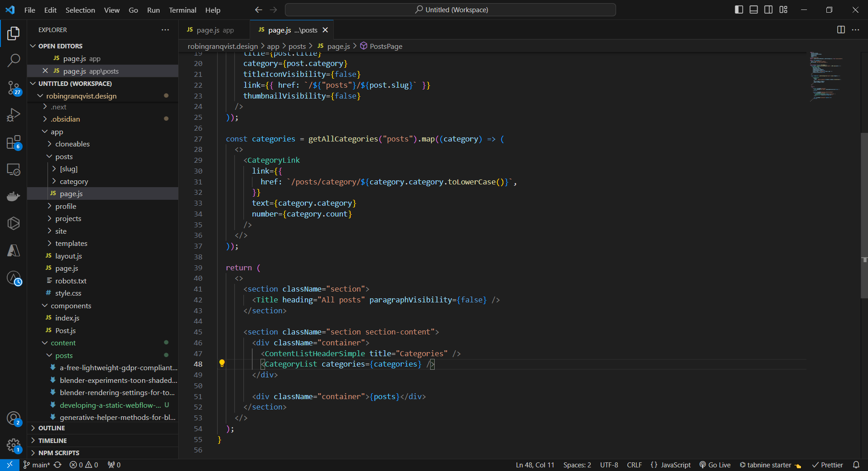Select the Run and Debug icon
Viewport: 868px width, 471px height.
coord(14,115)
